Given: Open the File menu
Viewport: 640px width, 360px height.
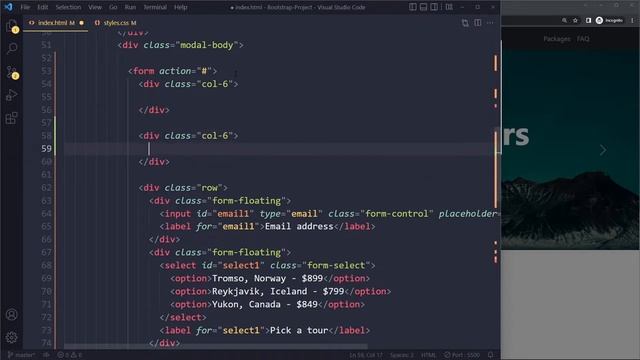Looking at the screenshot, I should pyautogui.click(x=25, y=7).
